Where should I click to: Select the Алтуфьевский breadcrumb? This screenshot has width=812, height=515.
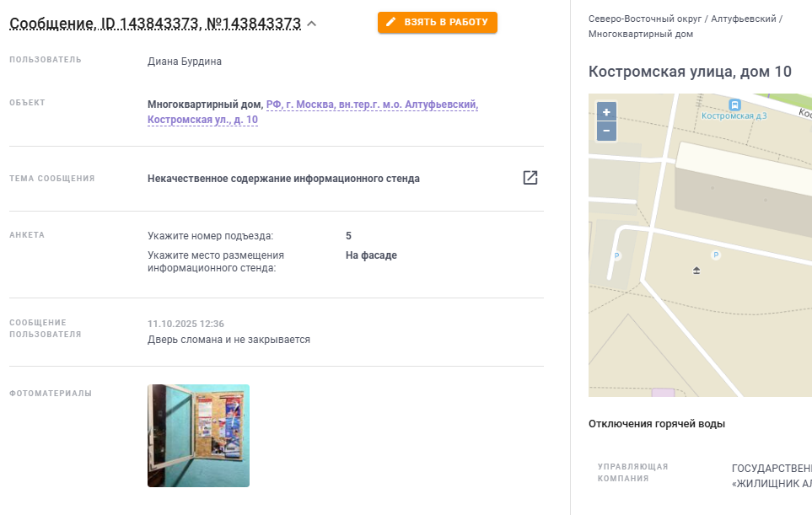click(743, 19)
